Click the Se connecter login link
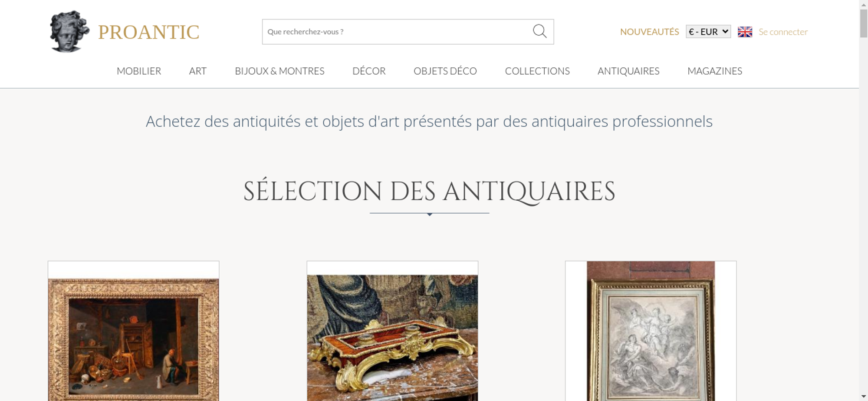Screen dimensions: 868x401 (x=783, y=32)
